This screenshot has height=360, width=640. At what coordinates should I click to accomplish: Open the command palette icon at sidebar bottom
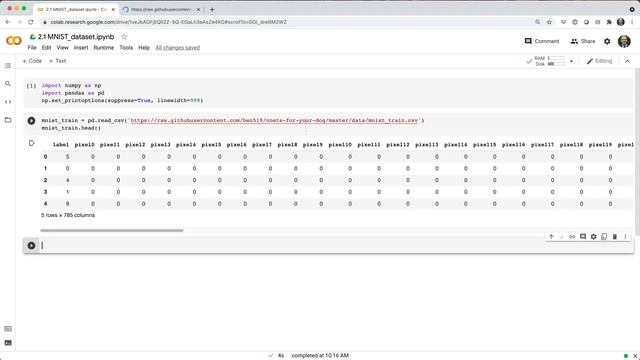pos(8,329)
